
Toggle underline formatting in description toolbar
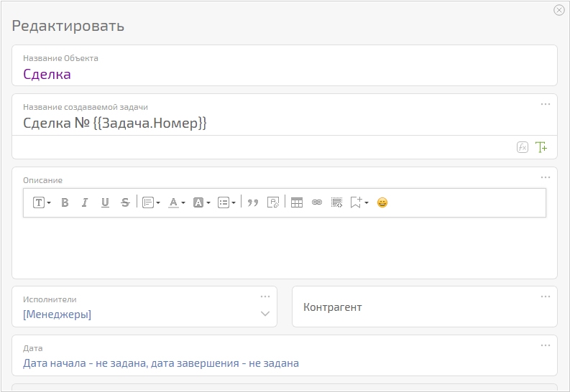pyautogui.click(x=105, y=202)
